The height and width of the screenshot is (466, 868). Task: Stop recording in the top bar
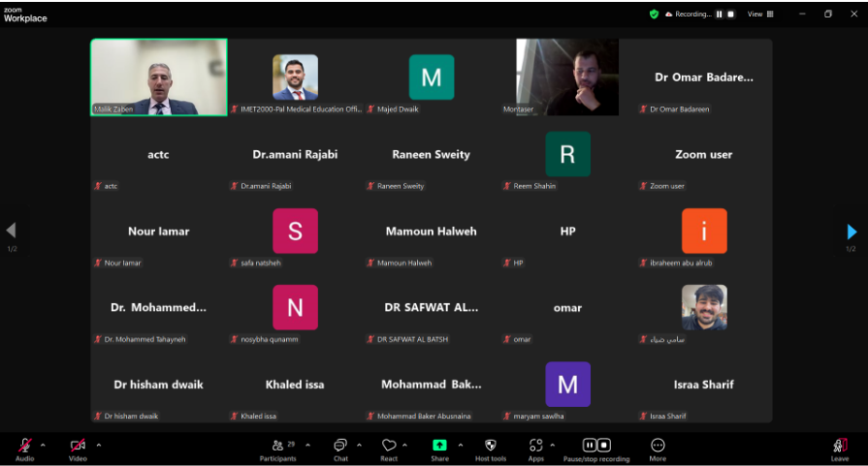pyautogui.click(x=730, y=15)
